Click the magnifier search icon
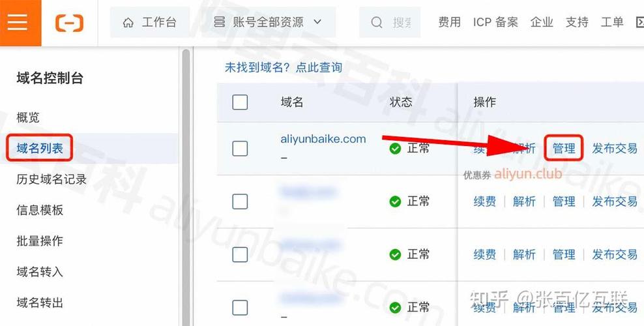This screenshot has width=644, height=326. [376, 22]
